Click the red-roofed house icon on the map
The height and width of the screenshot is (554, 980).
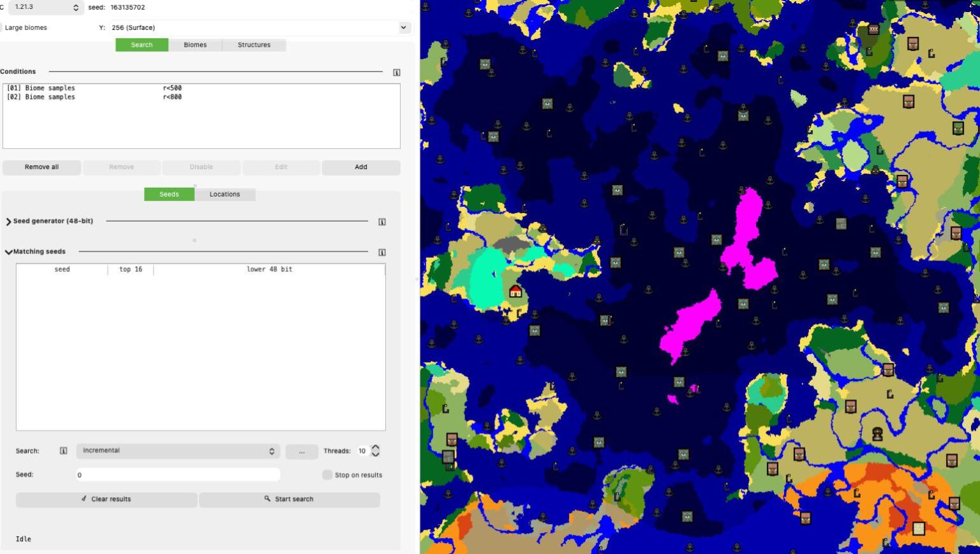tap(516, 292)
